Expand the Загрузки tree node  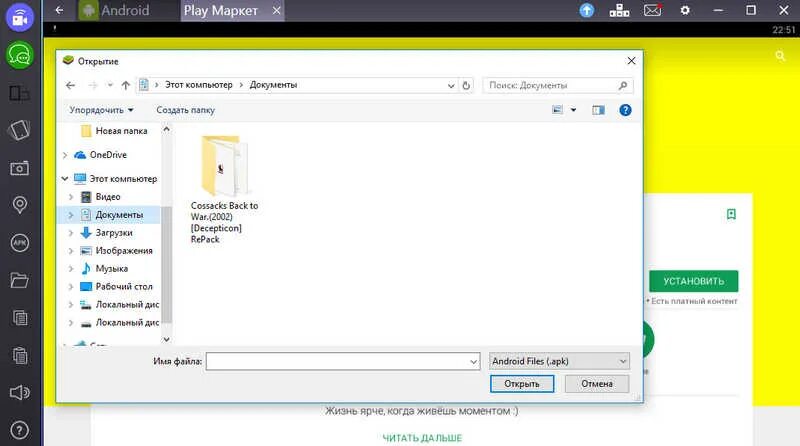[x=71, y=233]
